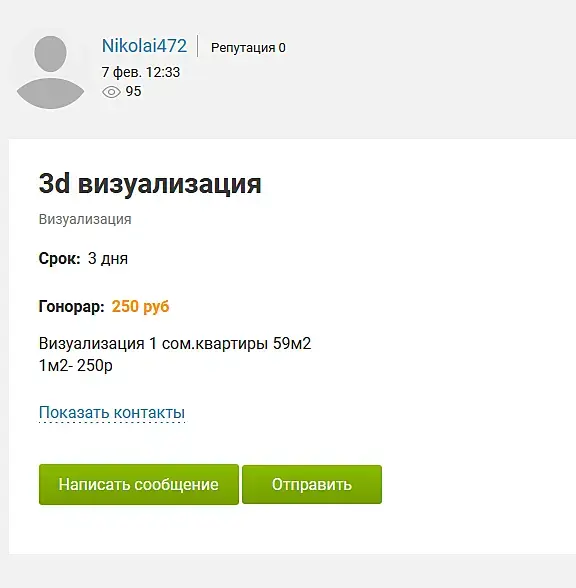Click the divider between username and reputation
This screenshot has height=588, width=576.
pos(198,46)
